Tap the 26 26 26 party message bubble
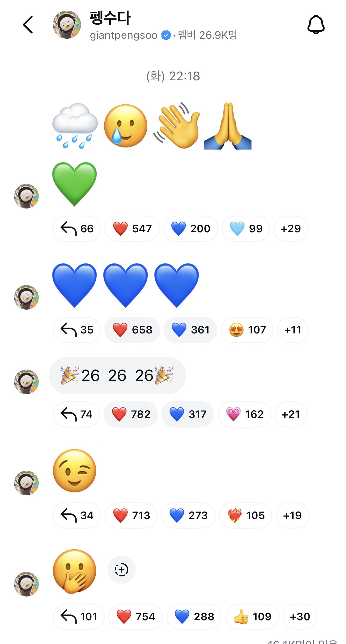 click(x=117, y=375)
